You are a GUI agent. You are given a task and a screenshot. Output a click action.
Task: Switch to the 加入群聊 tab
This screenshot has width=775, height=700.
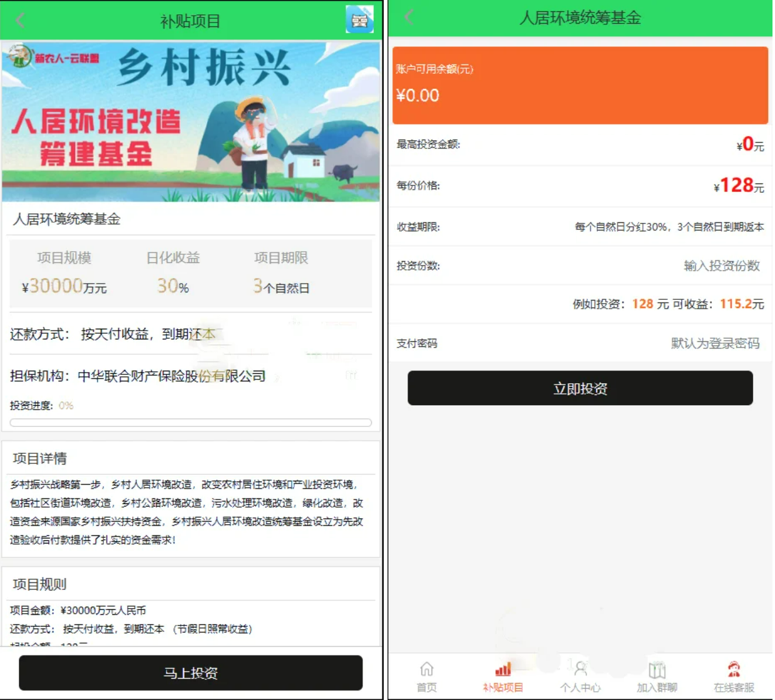click(x=657, y=676)
